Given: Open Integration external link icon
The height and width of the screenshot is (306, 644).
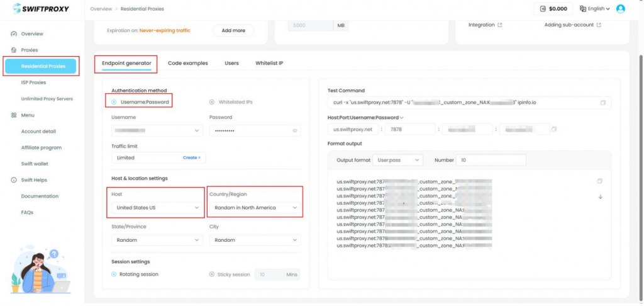Looking at the screenshot, I should point(500,25).
